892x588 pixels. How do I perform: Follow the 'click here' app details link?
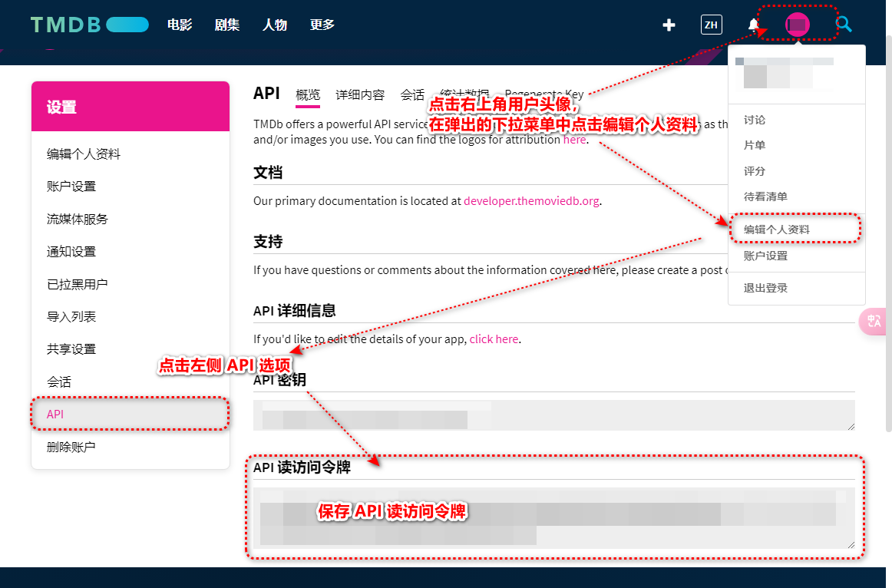(494, 339)
